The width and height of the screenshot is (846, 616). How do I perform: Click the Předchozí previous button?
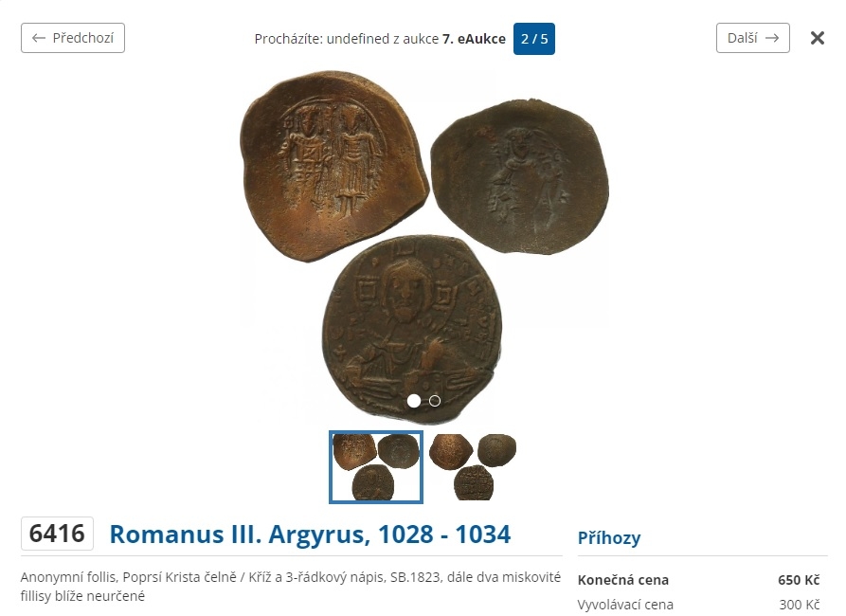[73, 38]
